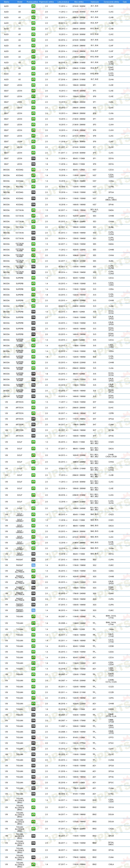Click the PB icon for Golf 1.0 CHZD row
The width and height of the screenshot is (130, 868).
click(x=33, y=442)
